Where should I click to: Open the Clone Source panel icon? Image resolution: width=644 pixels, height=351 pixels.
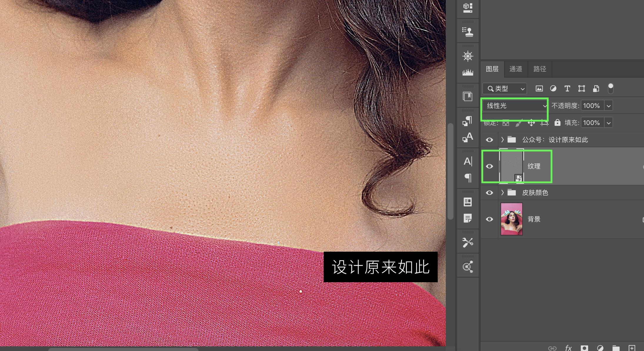click(468, 31)
